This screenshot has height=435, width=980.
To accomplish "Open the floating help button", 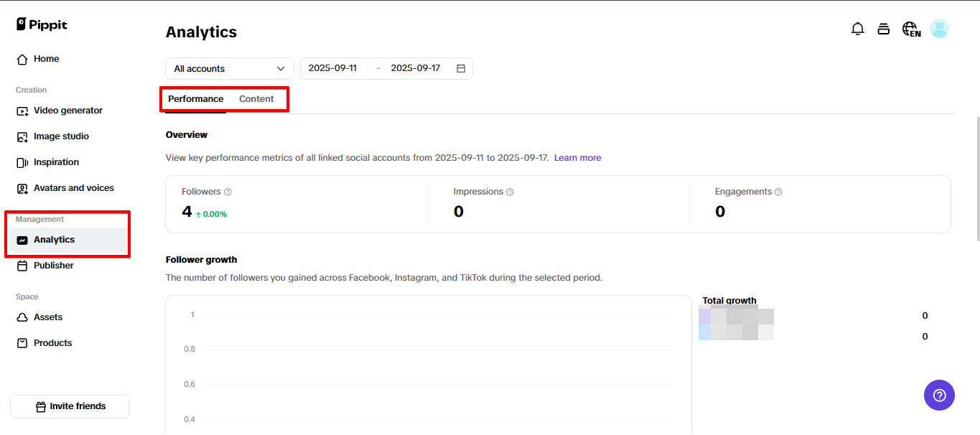I will [939, 395].
